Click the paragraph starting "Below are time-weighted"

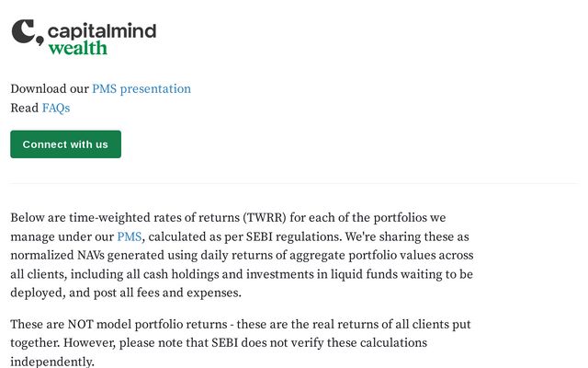pyautogui.click(x=242, y=256)
